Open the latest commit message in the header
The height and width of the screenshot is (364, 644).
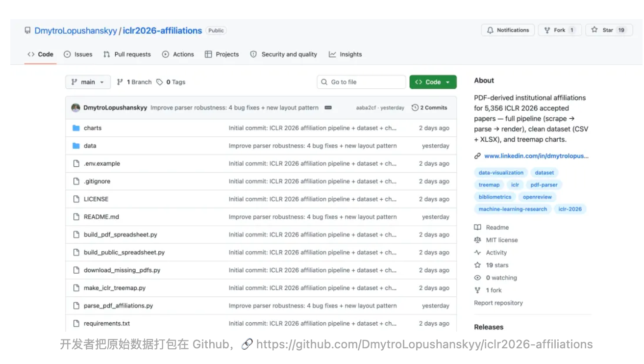click(x=234, y=108)
